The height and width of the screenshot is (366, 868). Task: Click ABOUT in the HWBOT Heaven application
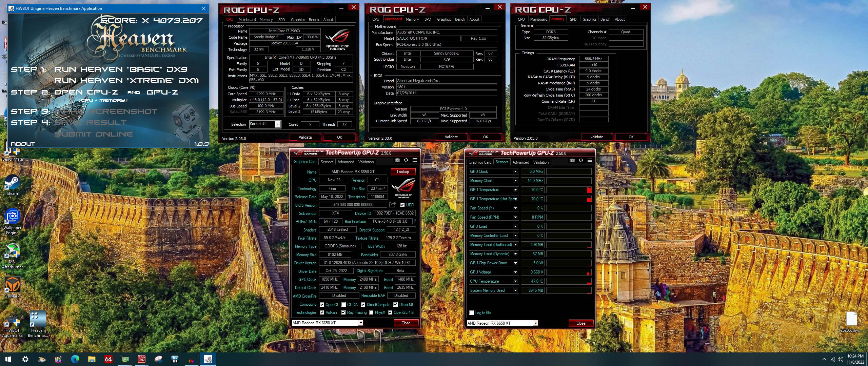point(23,144)
